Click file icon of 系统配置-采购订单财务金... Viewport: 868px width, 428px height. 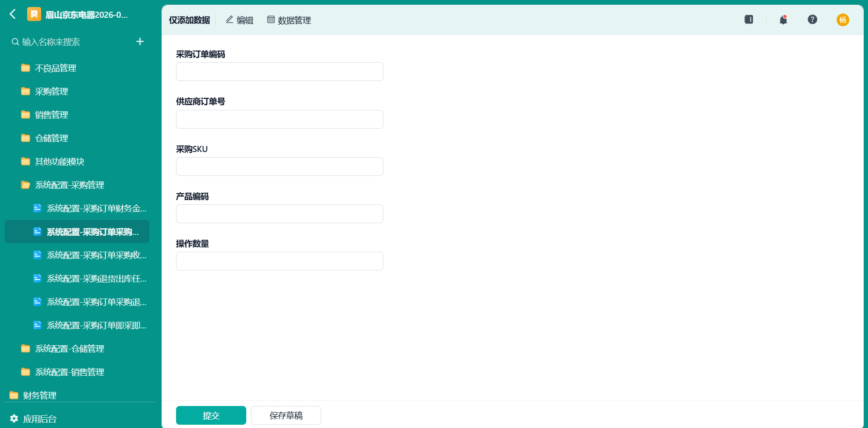click(x=37, y=208)
